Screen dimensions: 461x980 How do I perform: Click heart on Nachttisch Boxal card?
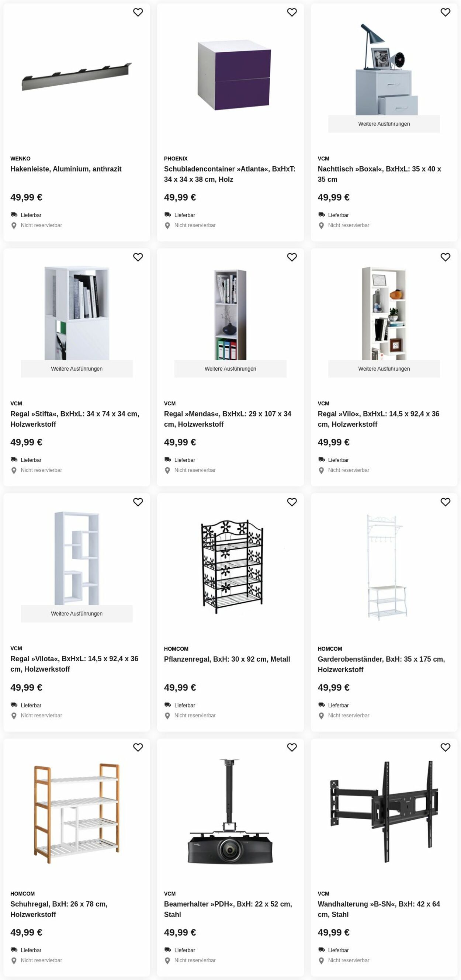pyautogui.click(x=446, y=12)
